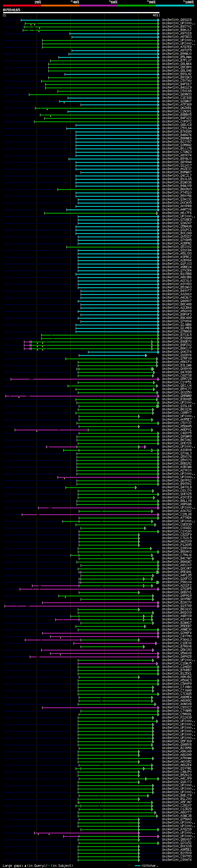Select the UniRef100_B9HWJ0 label
197x868 pixels.
[x=177, y=54]
